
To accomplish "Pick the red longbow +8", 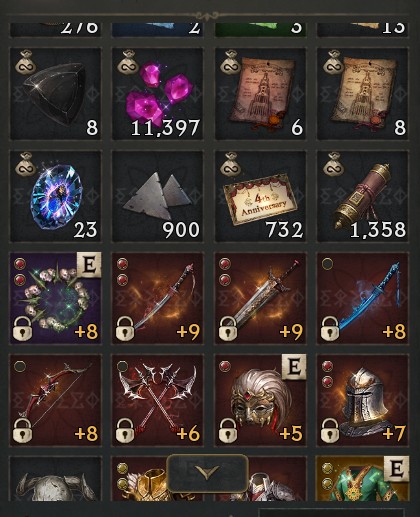I will click(55, 401).
